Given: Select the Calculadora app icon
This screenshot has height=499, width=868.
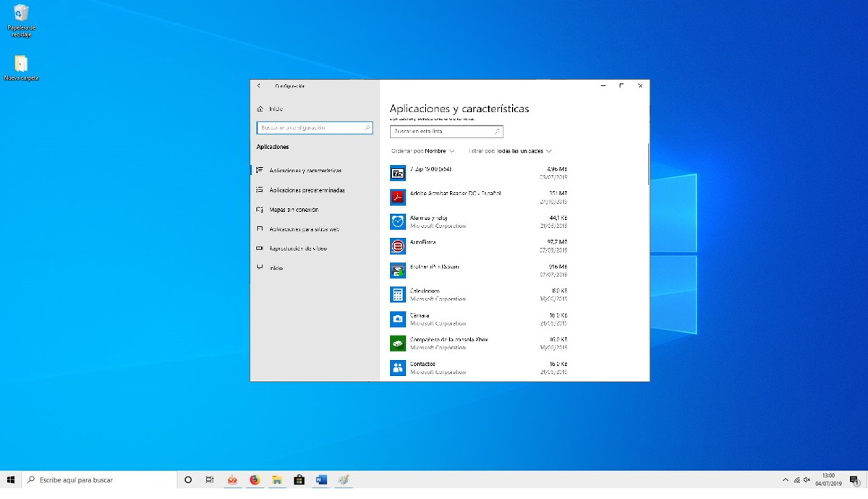Looking at the screenshot, I should coord(398,294).
